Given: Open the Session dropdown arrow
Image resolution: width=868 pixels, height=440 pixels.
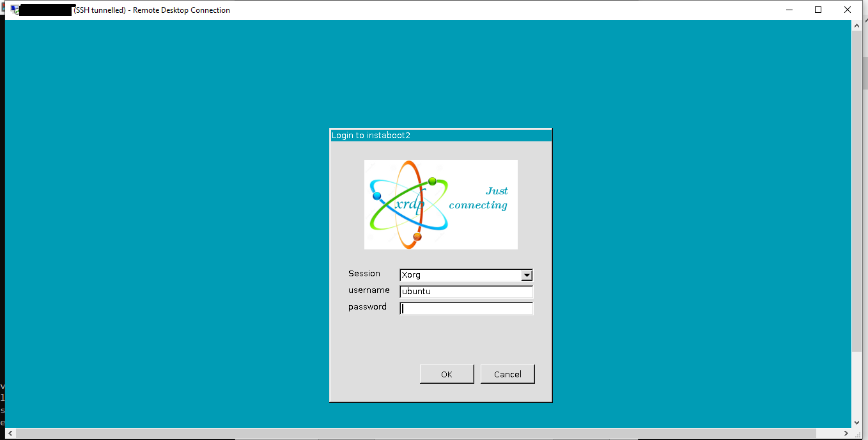Looking at the screenshot, I should [527, 275].
